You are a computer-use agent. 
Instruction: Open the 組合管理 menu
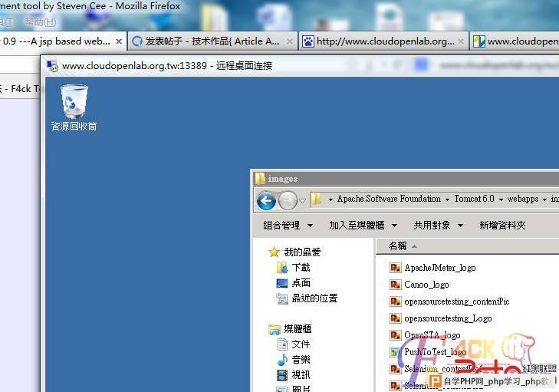(288, 225)
